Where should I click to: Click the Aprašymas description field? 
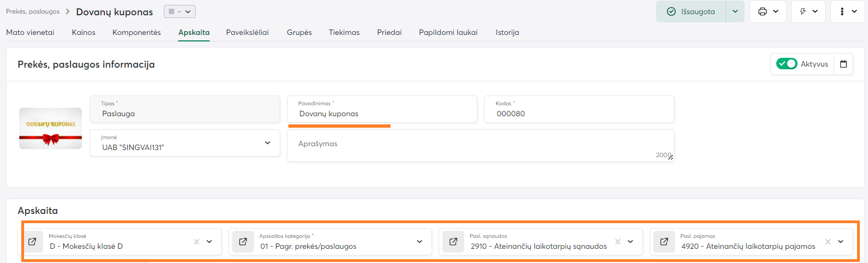475,146
